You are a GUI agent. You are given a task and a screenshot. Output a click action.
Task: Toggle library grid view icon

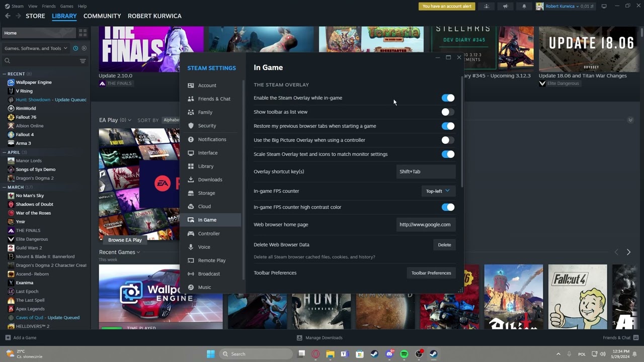click(x=83, y=33)
